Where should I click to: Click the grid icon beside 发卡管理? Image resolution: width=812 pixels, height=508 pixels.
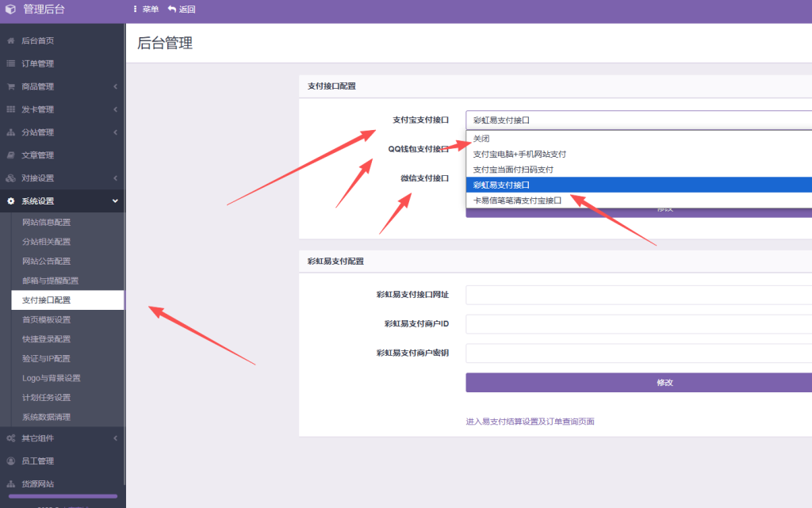[11, 109]
